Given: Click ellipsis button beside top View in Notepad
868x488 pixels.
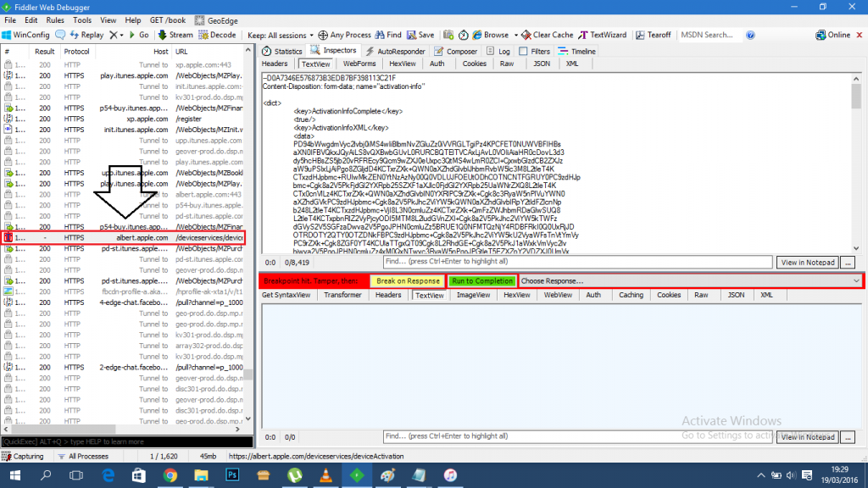Looking at the screenshot, I should [x=848, y=263].
